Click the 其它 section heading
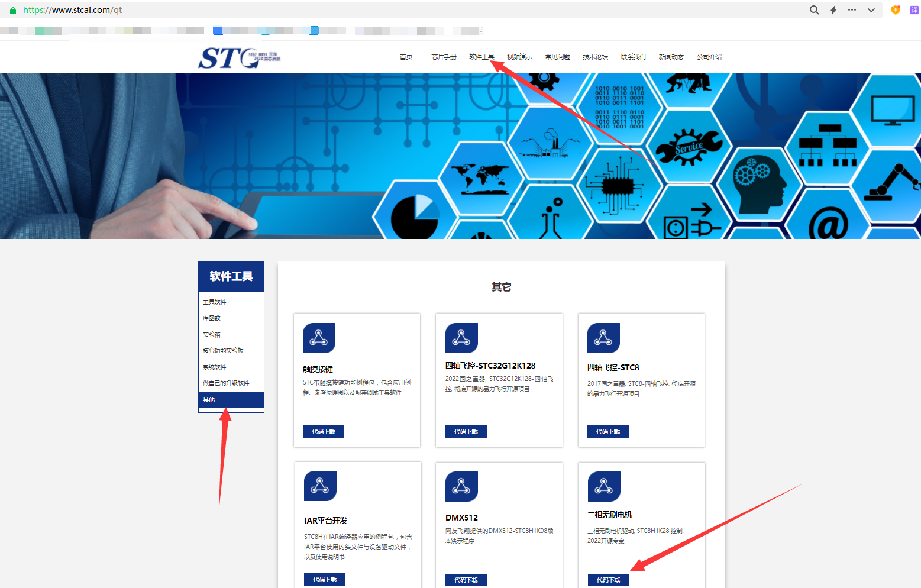The image size is (921, 588). tap(502, 287)
